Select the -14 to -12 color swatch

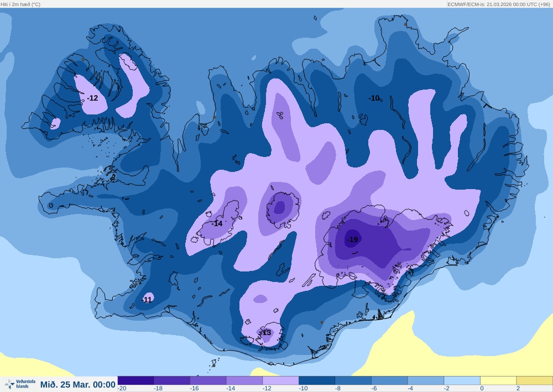pyautogui.click(x=244, y=380)
